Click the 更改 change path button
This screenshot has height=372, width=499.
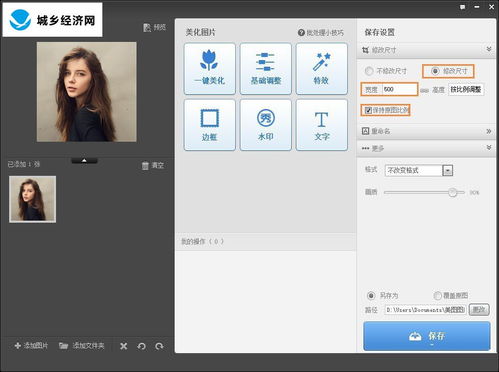point(479,310)
